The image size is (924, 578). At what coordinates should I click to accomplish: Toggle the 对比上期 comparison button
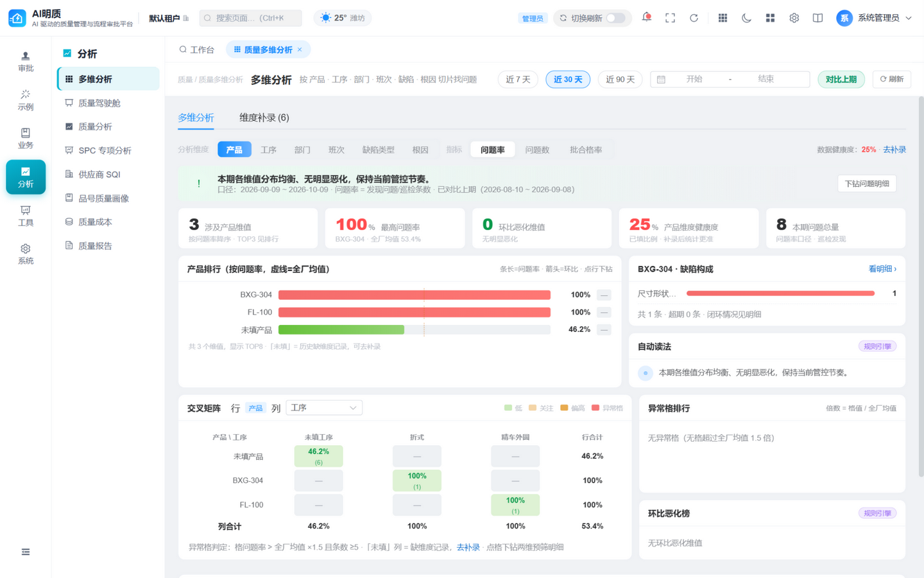pyautogui.click(x=841, y=79)
